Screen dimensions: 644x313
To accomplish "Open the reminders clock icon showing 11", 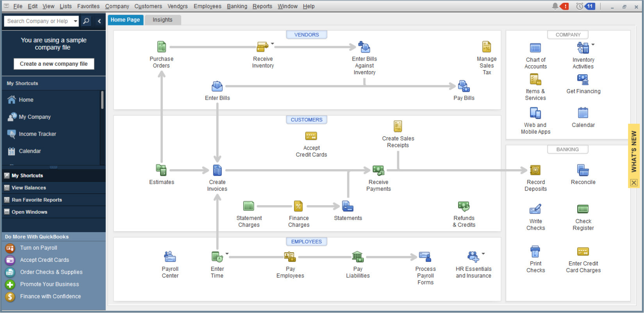I will 585,6.
